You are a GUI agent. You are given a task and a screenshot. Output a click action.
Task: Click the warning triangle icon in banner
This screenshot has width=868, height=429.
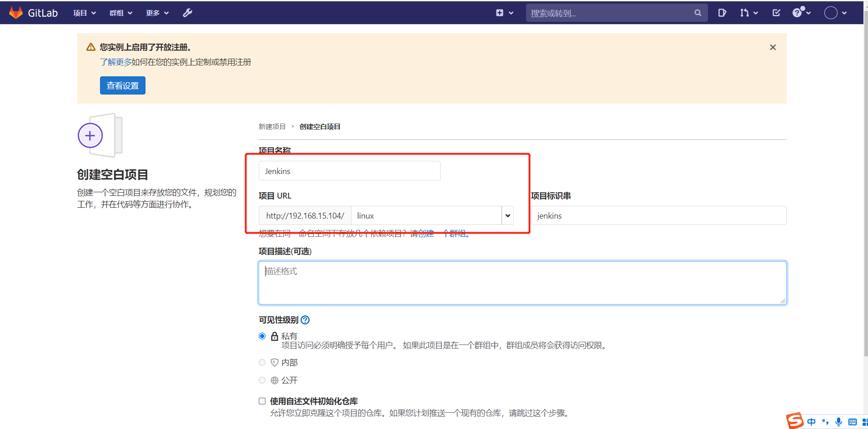(x=91, y=47)
